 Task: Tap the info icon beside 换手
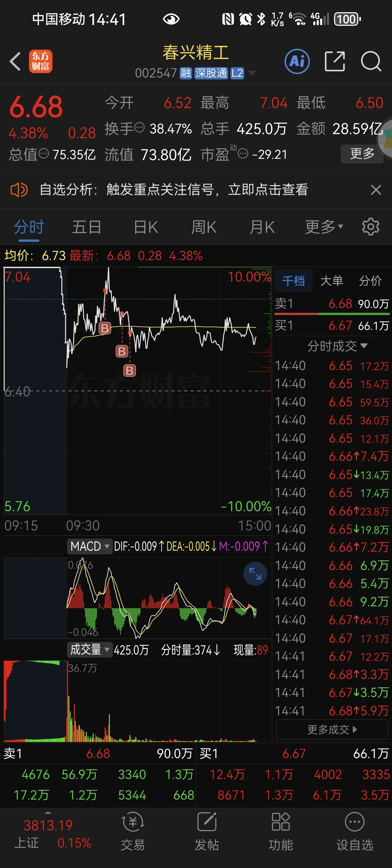139,128
